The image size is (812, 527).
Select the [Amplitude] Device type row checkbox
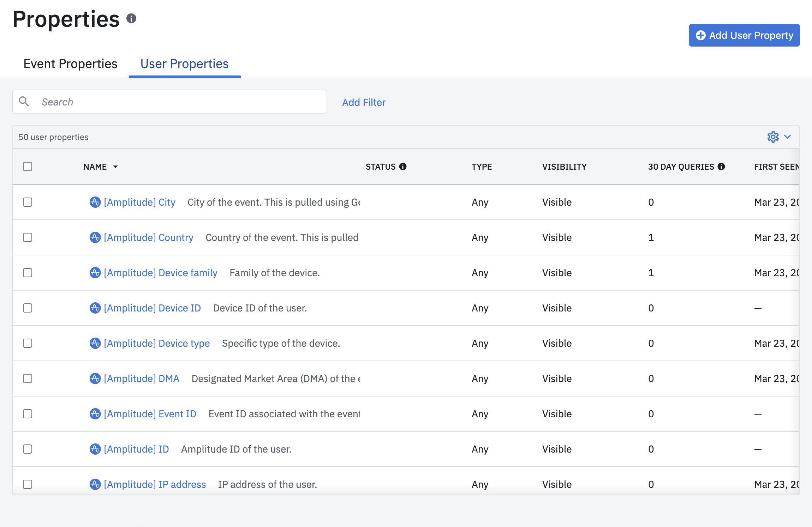coord(28,343)
